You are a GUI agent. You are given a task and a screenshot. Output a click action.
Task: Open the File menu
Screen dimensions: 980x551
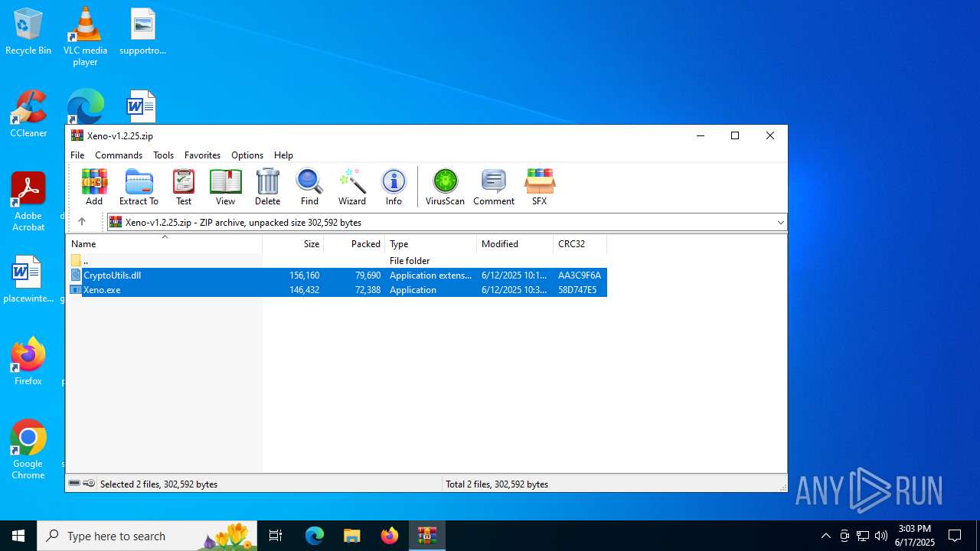point(77,155)
